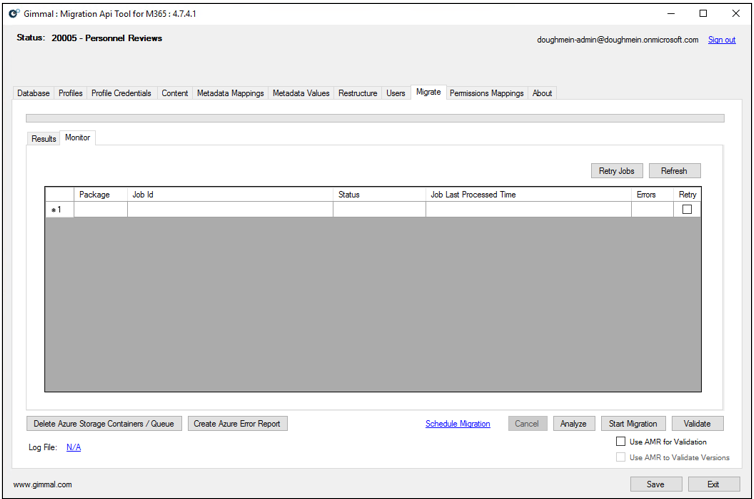Viewport: 754px width, 499px height.
Task: Open the N/A log file link
Action: 74,447
